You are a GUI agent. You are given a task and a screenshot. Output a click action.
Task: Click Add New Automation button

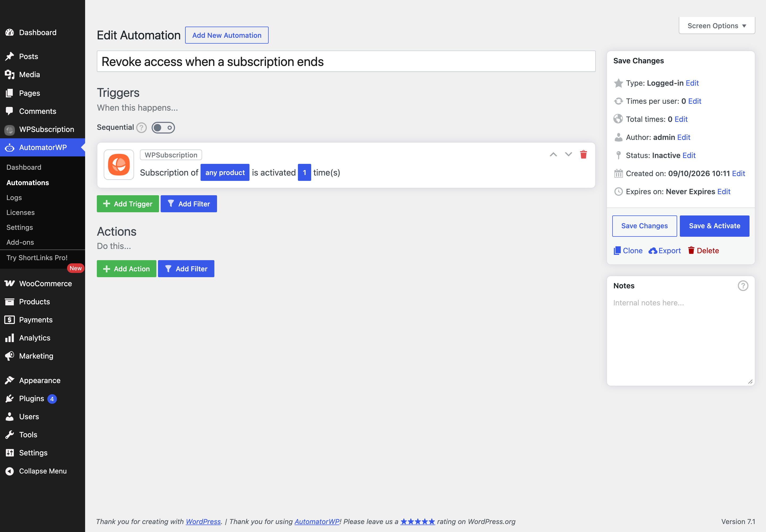click(x=227, y=35)
